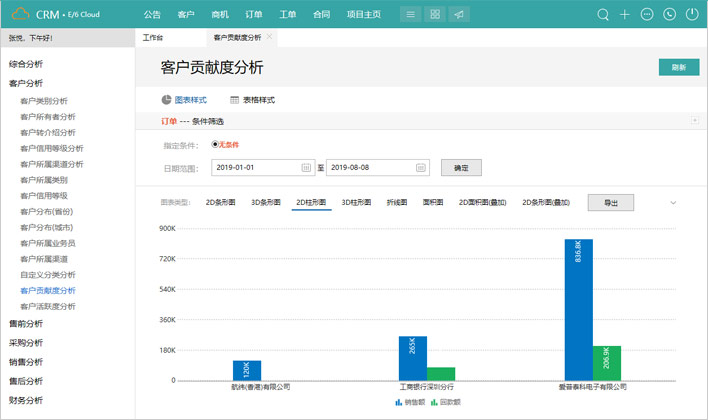
Task: Select 客户活跃度分析 in the sidebar
Action: point(47,306)
